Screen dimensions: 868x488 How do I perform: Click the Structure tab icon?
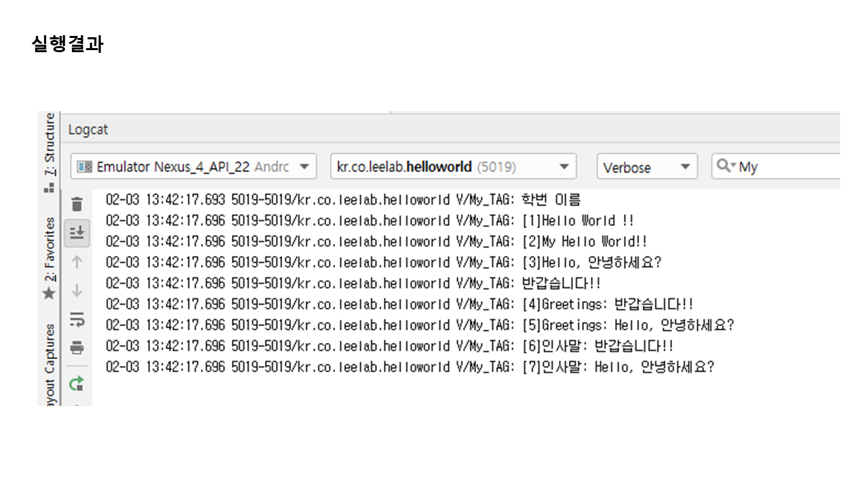pos(49,188)
